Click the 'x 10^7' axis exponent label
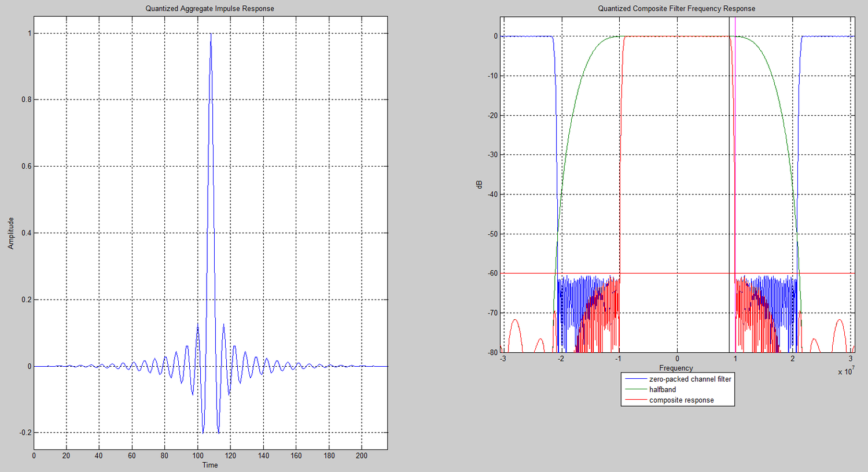The height and width of the screenshot is (472, 868). pyautogui.click(x=846, y=371)
